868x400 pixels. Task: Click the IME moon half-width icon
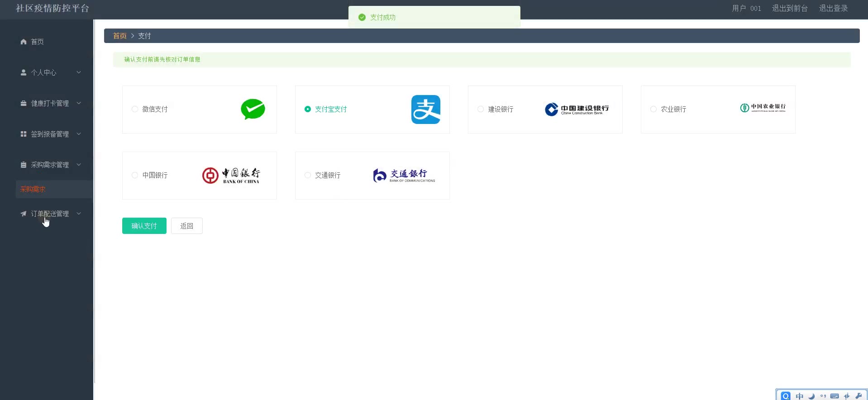pyautogui.click(x=811, y=396)
